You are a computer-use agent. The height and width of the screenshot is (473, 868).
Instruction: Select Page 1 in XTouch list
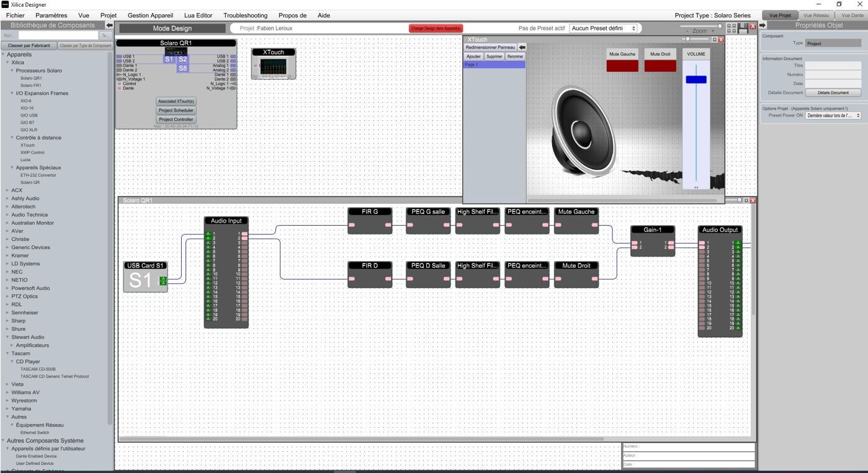(x=495, y=64)
